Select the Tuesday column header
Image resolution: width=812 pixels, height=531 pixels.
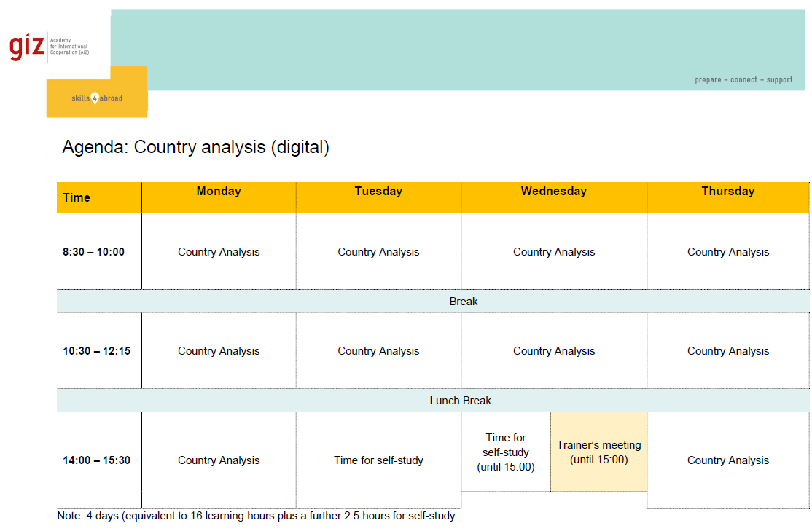[x=378, y=192]
